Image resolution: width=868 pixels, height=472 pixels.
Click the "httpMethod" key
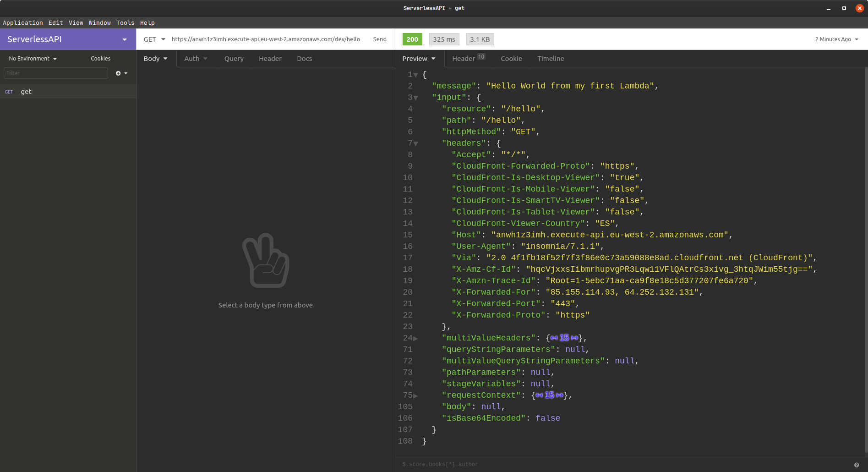[x=471, y=132]
